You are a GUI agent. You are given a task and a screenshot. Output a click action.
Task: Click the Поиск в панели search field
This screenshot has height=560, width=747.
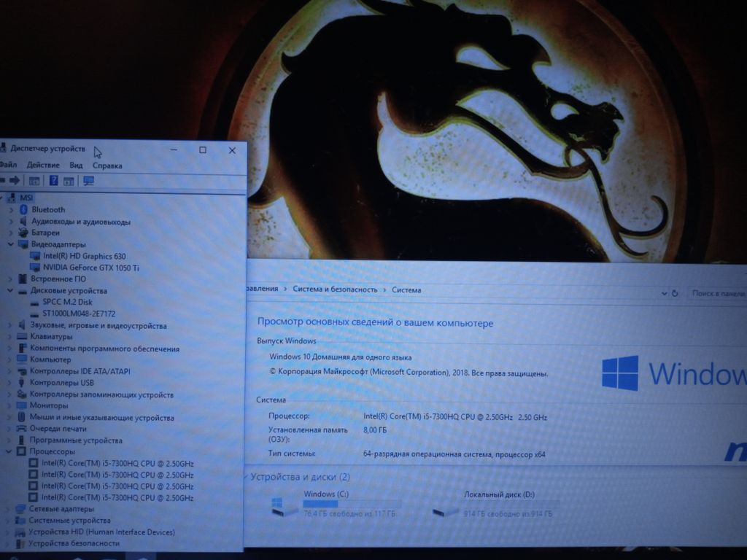[718, 293]
